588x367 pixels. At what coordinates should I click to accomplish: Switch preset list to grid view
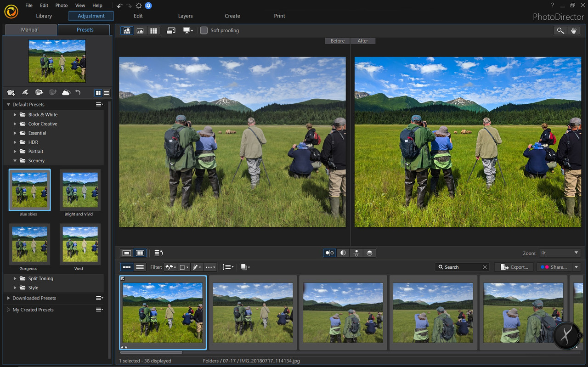coord(98,93)
